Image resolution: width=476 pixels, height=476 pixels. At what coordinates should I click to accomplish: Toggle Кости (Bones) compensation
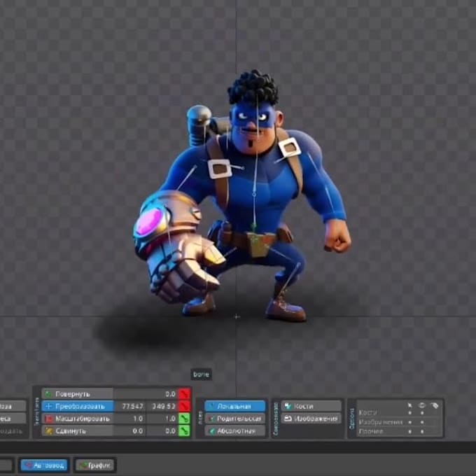point(311,406)
